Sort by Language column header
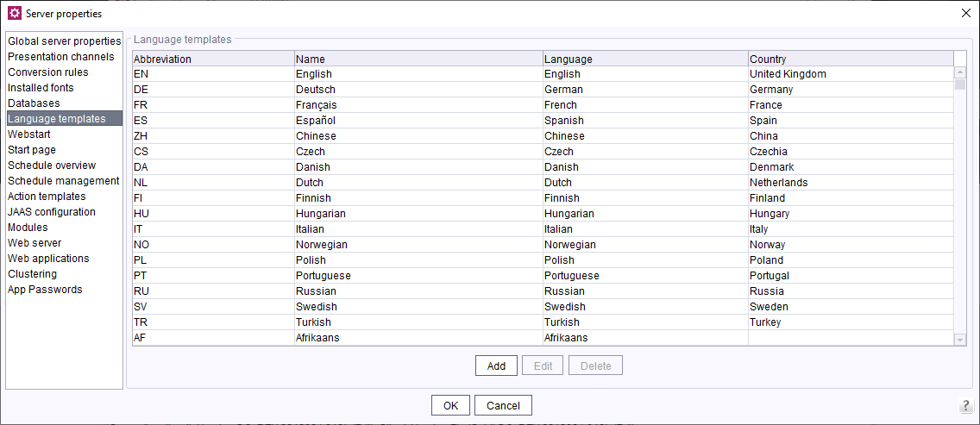This screenshot has height=425, width=980. (x=645, y=59)
